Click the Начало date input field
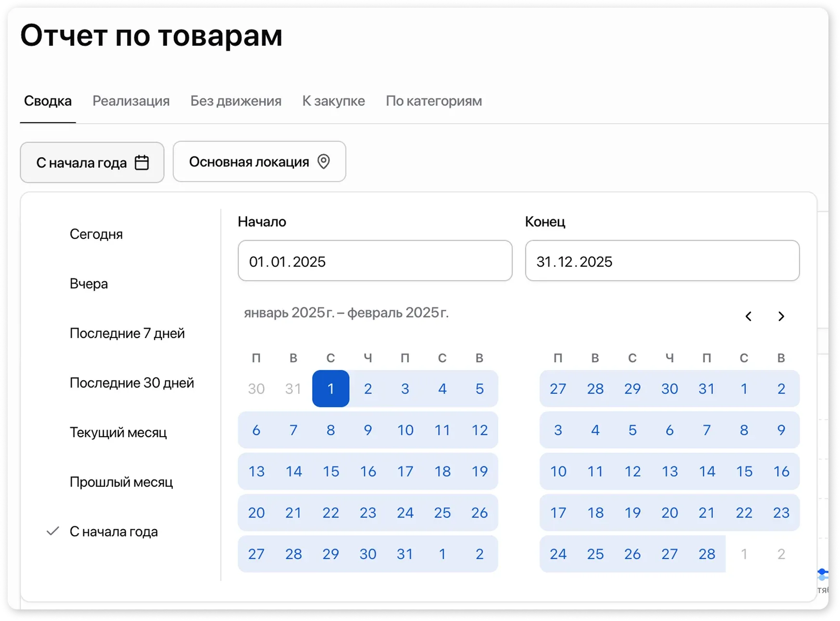The height and width of the screenshot is (621, 840). tap(375, 261)
